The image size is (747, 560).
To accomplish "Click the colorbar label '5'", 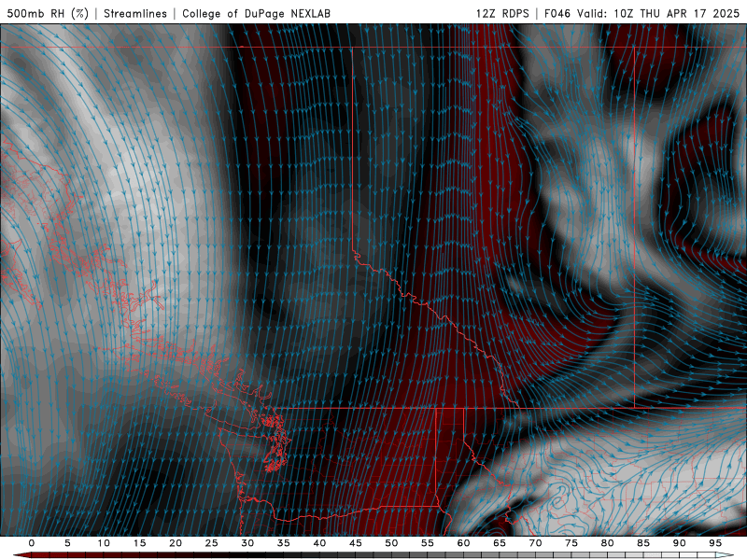I will [x=67, y=543].
